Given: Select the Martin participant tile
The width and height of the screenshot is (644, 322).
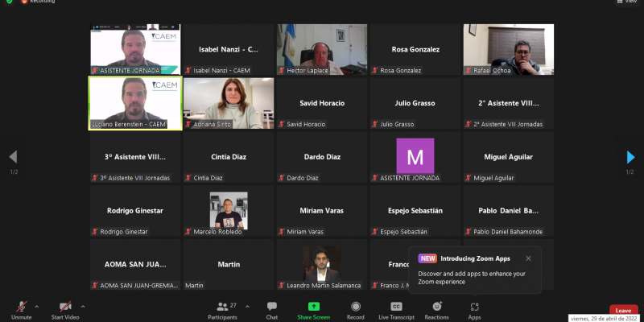Looking at the screenshot, I should pyautogui.click(x=229, y=265).
